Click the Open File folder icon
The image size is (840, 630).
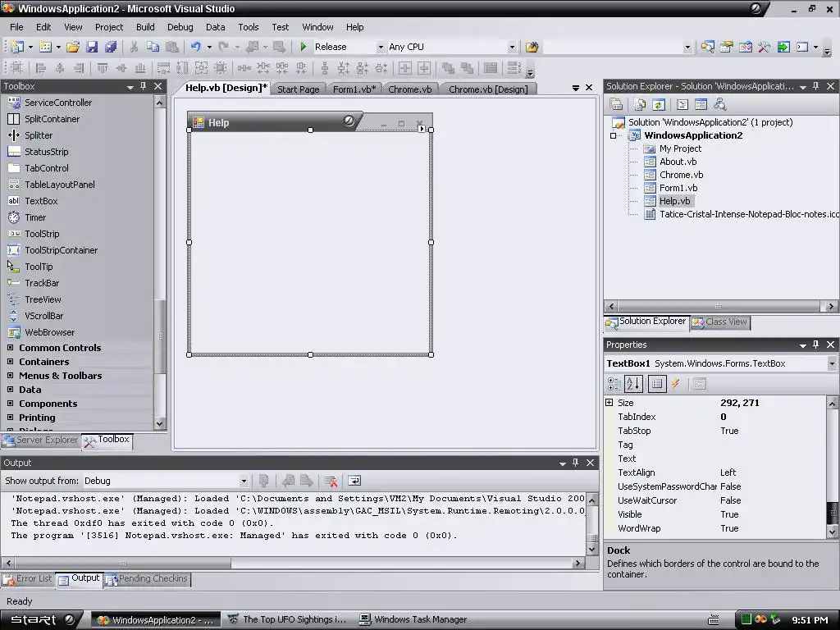(x=73, y=47)
